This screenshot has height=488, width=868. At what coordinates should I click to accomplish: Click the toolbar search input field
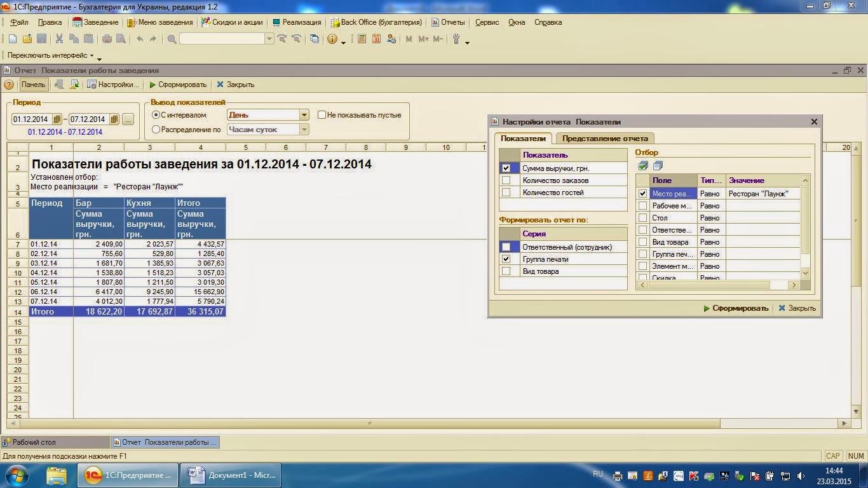pyautogui.click(x=222, y=39)
